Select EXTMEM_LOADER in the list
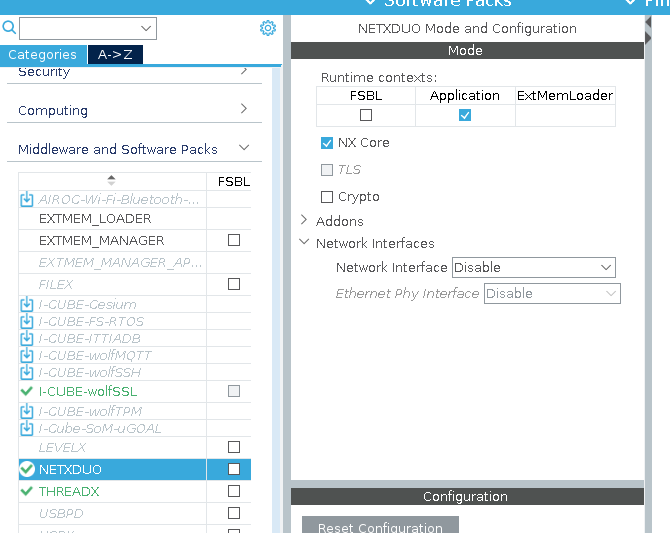 pyautogui.click(x=95, y=219)
